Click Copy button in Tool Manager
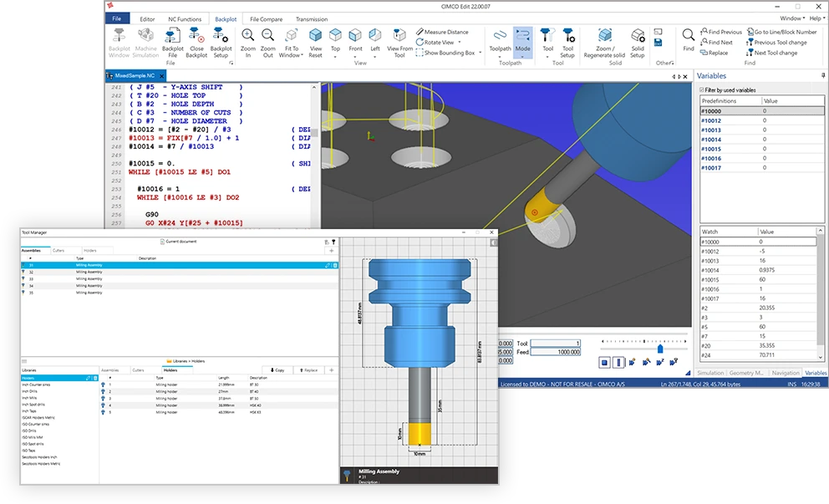The width and height of the screenshot is (829, 504). click(x=277, y=370)
